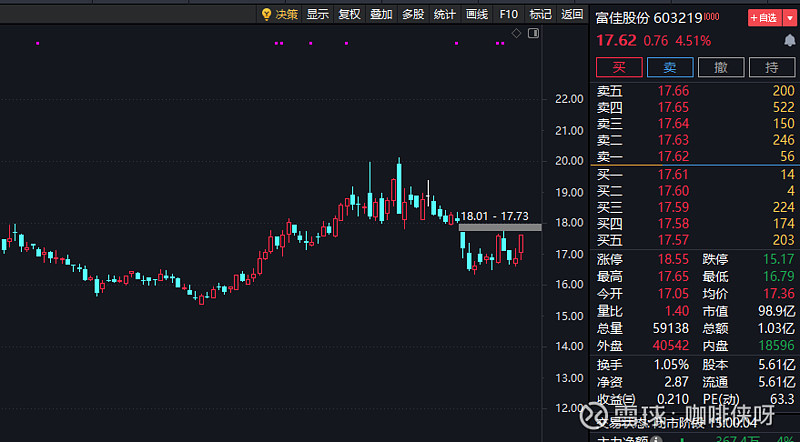This screenshot has width=800, height=442.
Task: Expand the 自选 dropdown arrow
Action: coord(790,18)
